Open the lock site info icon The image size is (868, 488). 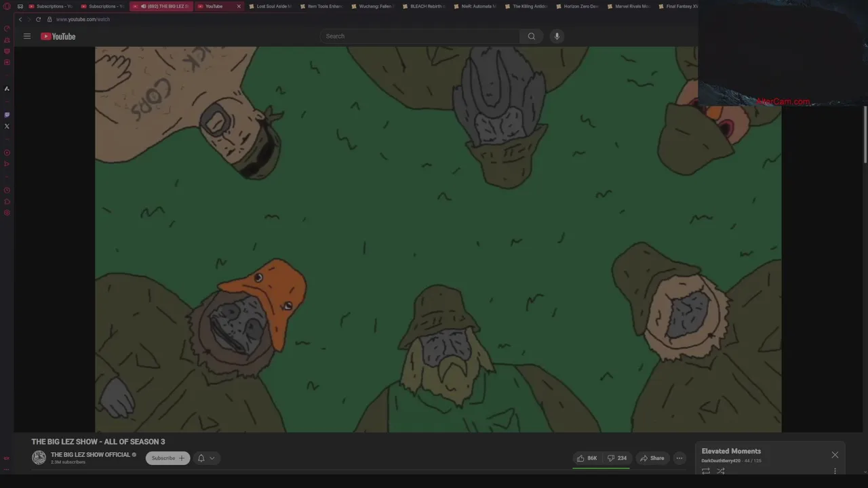[x=50, y=19]
